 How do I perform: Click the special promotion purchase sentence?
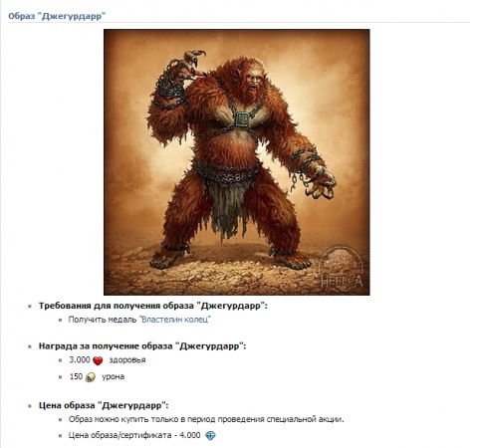206,419
